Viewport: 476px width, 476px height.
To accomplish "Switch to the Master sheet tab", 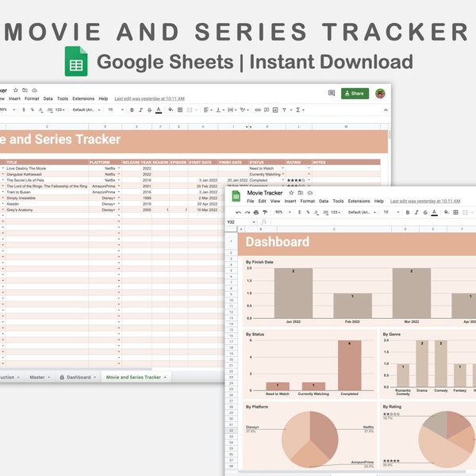I will click(x=37, y=377).
